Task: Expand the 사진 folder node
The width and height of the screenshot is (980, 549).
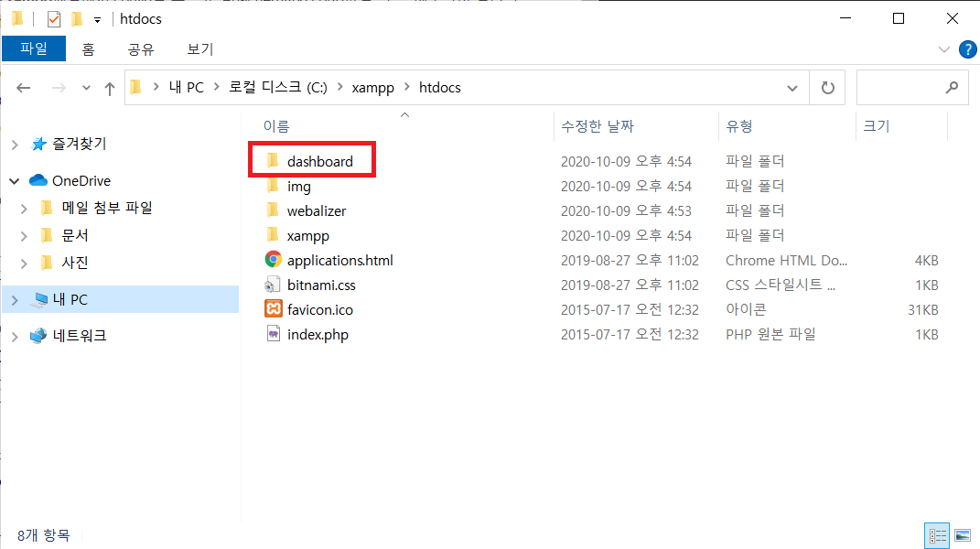Action: [x=24, y=264]
